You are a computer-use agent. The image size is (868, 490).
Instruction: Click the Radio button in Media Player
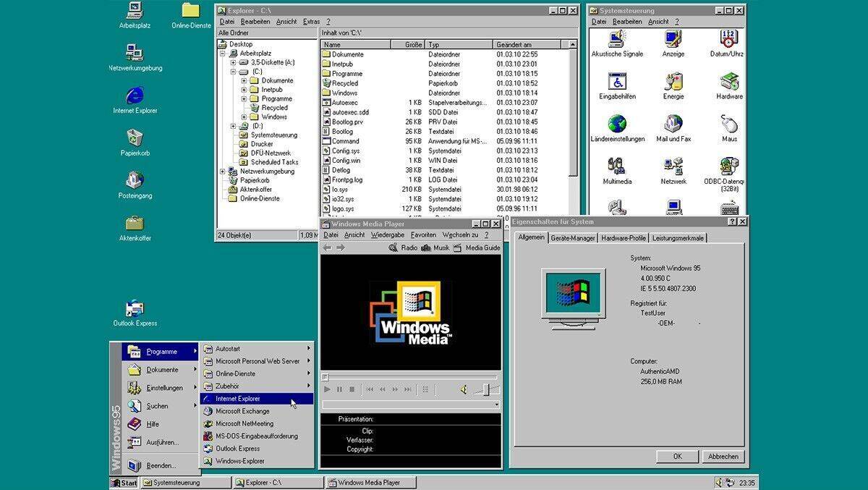click(x=403, y=248)
